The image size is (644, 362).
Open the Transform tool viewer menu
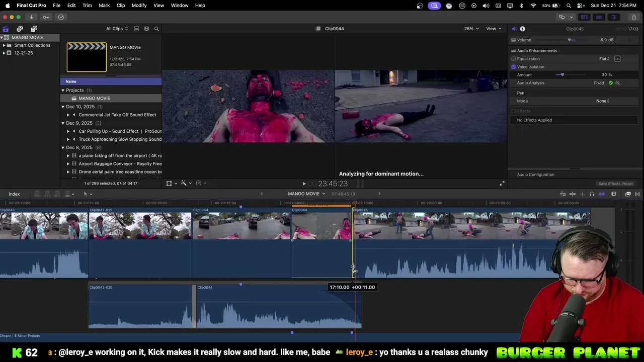point(172,184)
